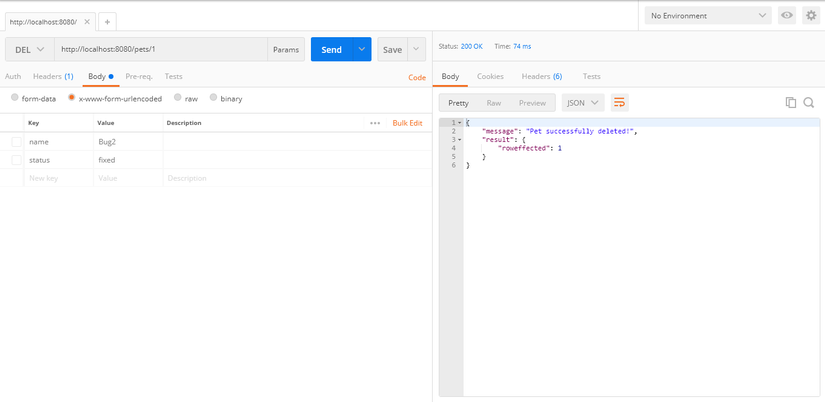Switch response view to Pretty
This screenshot has height=402, width=825.
[x=458, y=103]
